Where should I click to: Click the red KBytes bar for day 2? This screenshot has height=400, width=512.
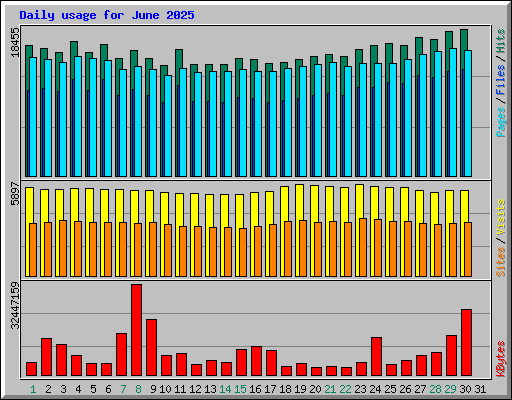(x=46, y=357)
